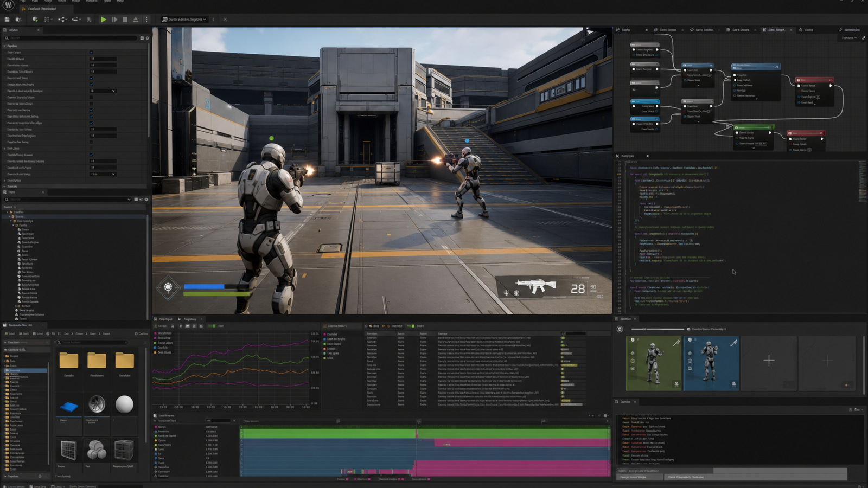
Task: Close the Details panel tab
Action: 39,30
